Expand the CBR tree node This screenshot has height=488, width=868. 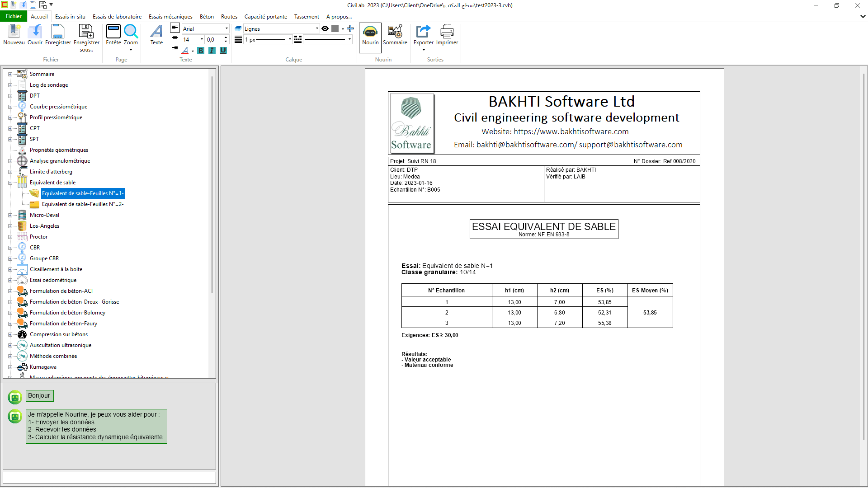(10, 248)
